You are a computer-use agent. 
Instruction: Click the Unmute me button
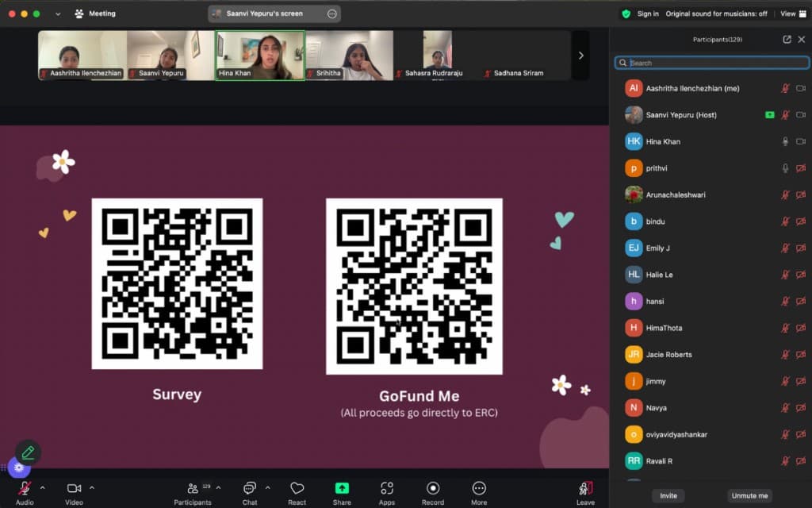(749, 495)
